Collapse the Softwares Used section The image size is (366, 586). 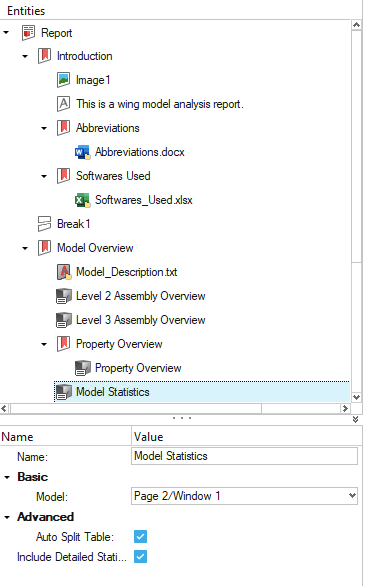[x=44, y=176]
